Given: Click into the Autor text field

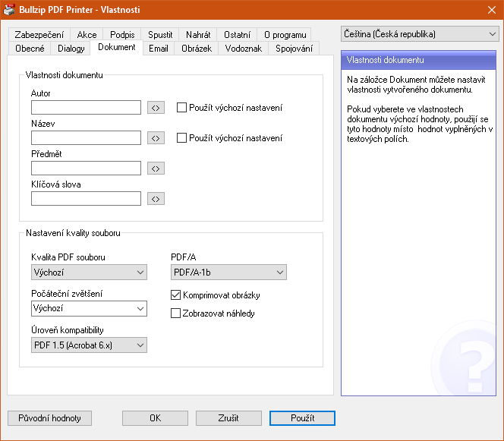Looking at the screenshot, I should (86, 107).
